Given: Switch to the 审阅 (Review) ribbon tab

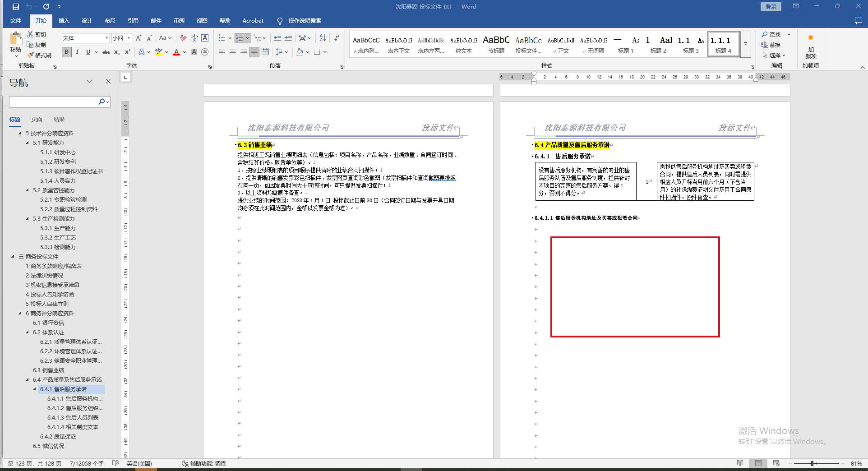Looking at the screenshot, I should pyautogui.click(x=179, y=21).
